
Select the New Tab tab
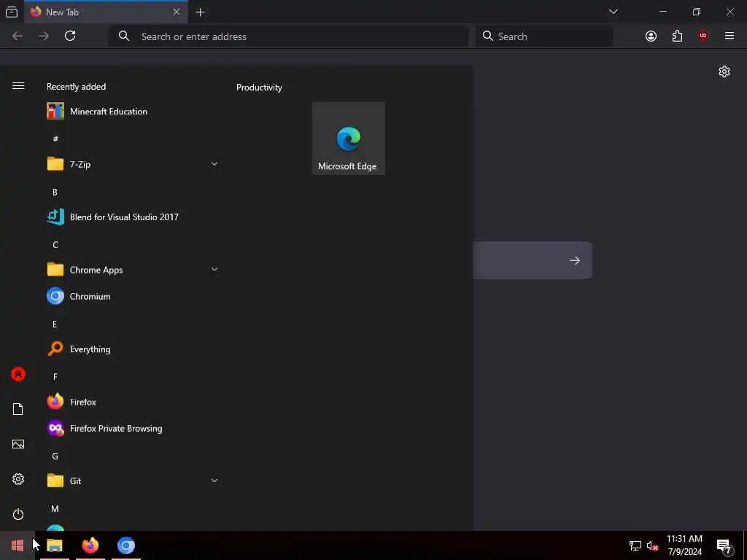click(x=106, y=12)
